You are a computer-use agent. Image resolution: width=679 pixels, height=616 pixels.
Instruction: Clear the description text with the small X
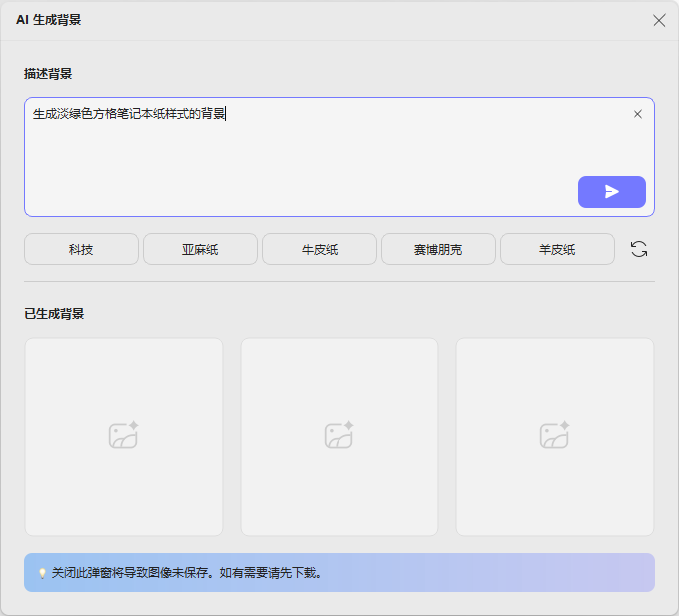coord(638,114)
